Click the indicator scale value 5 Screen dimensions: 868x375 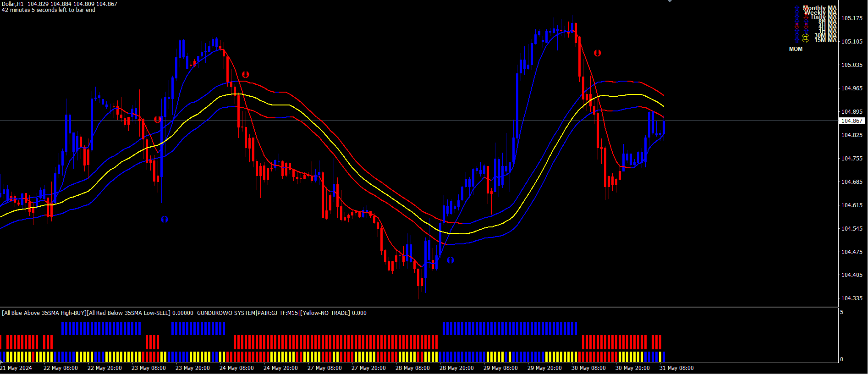(x=841, y=312)
